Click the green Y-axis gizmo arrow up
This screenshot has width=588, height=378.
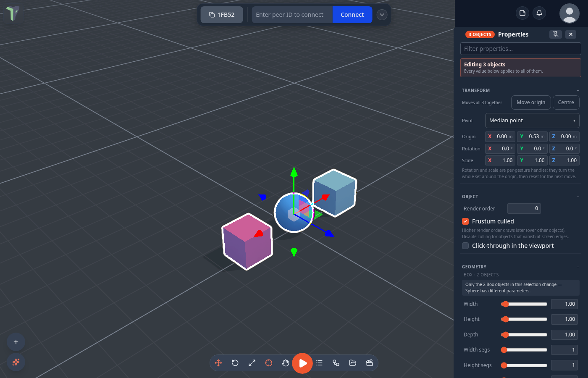pos(294,172)
